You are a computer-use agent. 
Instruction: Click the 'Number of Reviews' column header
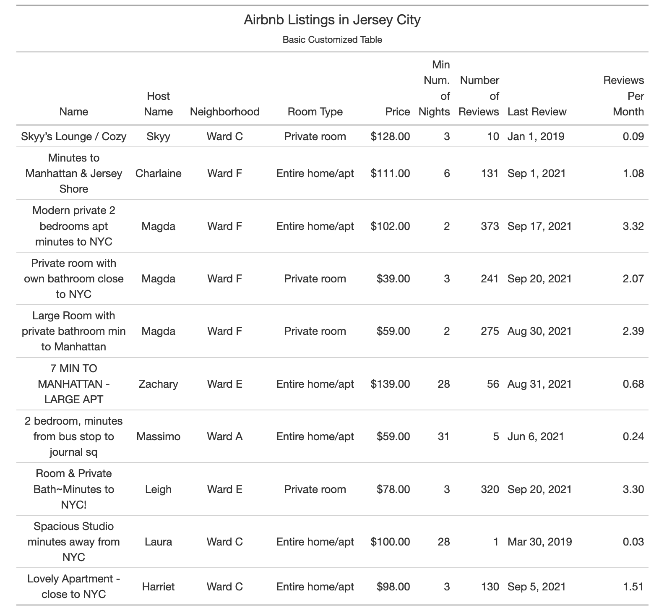click(x=479, y=96)
